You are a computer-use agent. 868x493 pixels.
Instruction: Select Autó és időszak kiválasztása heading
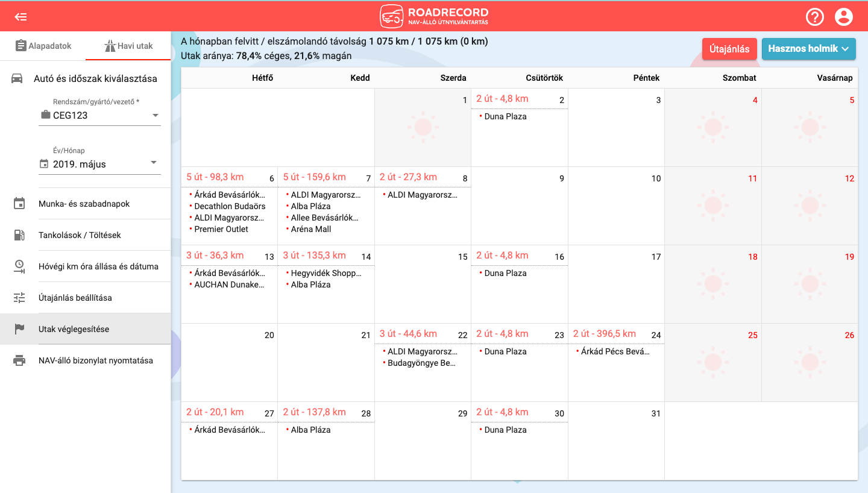point(95,78)
